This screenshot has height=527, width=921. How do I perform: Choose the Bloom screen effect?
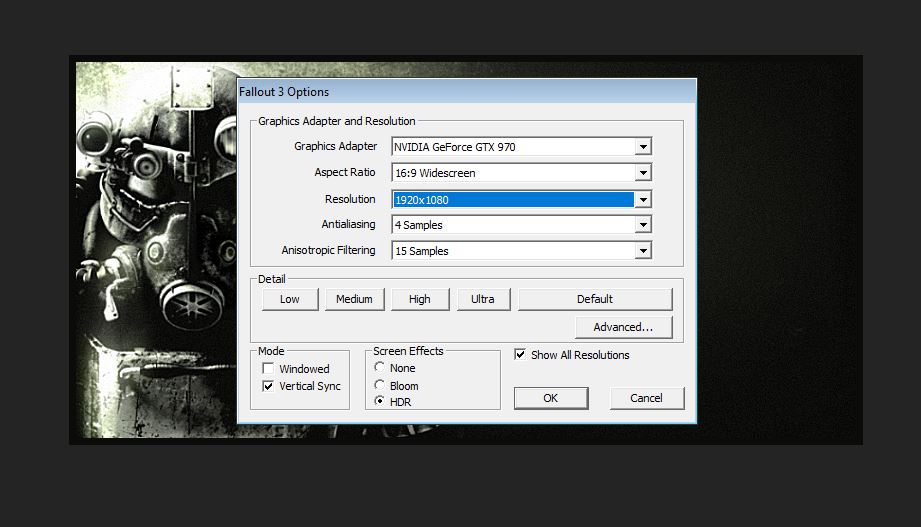coord(379,385)
